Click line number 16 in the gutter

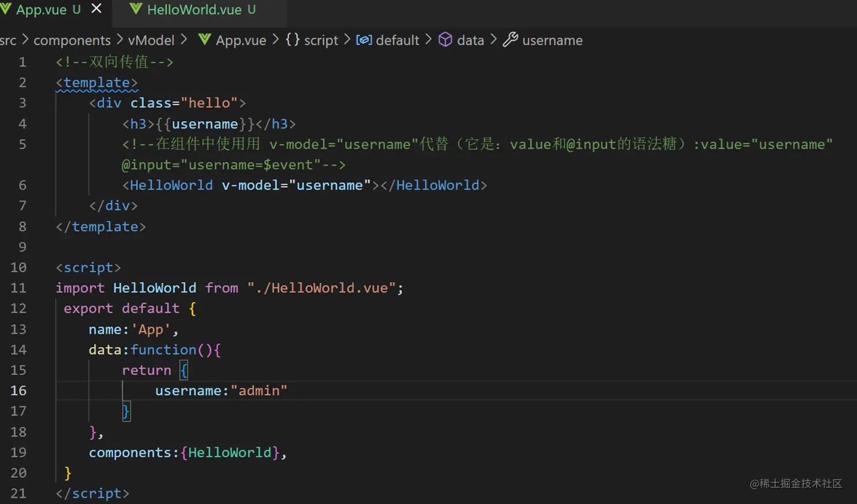click(x=18, y=390)
